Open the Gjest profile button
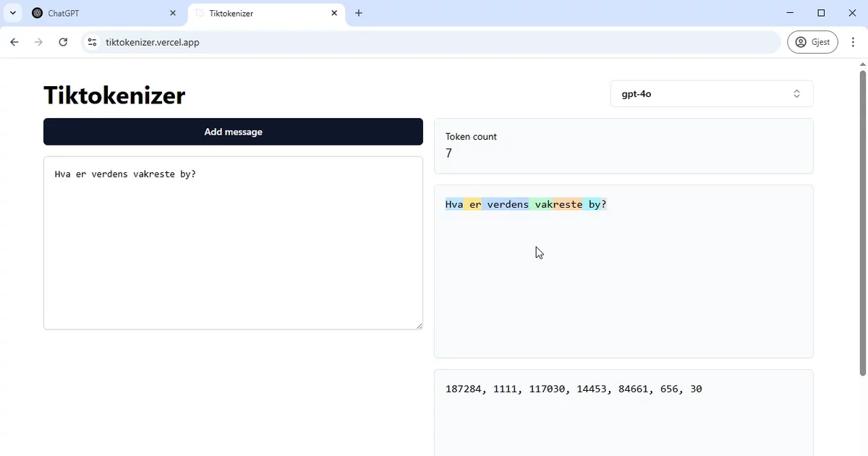 [x=812, y=42]
